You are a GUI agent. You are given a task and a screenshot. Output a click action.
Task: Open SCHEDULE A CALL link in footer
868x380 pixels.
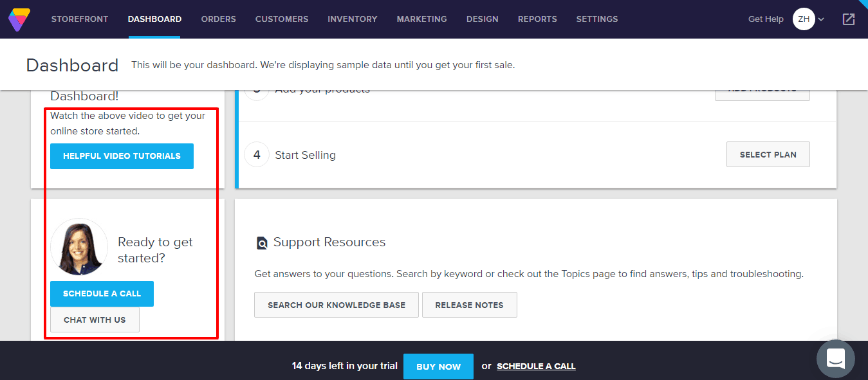click(536, 366)
